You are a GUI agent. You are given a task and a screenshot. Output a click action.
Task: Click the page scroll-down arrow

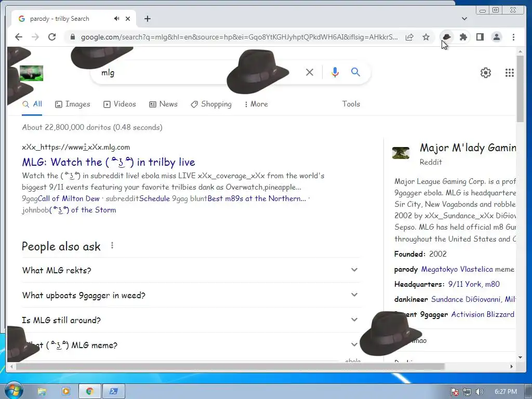(520, 357)
